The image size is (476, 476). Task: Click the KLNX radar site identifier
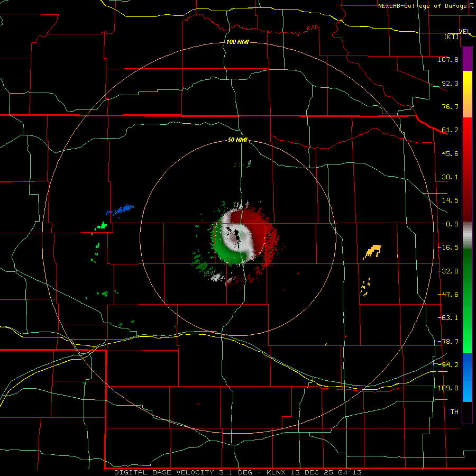pos(276,472)
